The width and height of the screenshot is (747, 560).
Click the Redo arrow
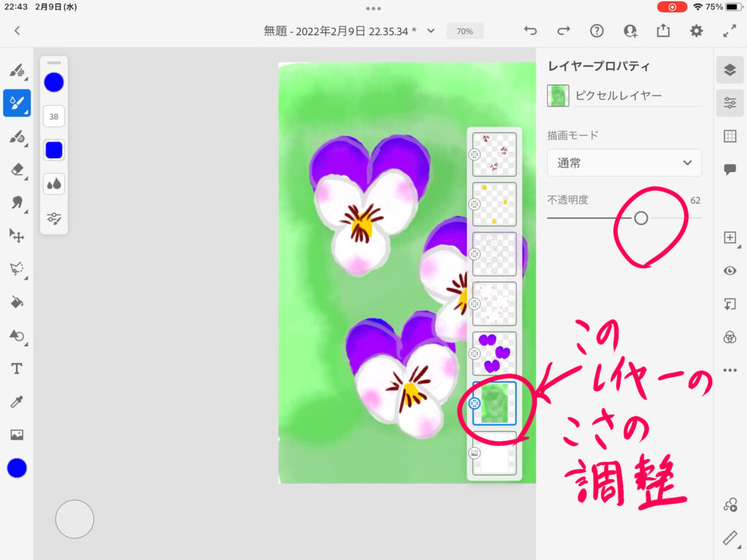pyautogui.click(x=563, y=31)
